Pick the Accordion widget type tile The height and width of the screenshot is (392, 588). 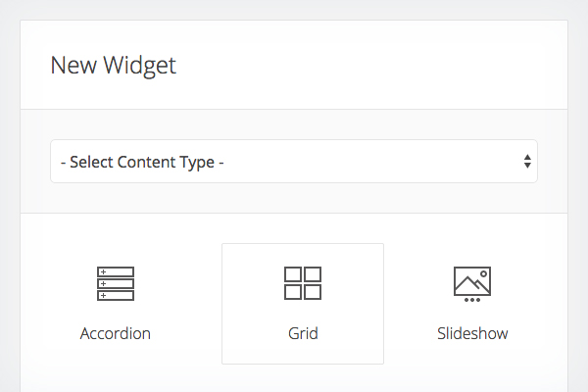click(x=116, y=304)
